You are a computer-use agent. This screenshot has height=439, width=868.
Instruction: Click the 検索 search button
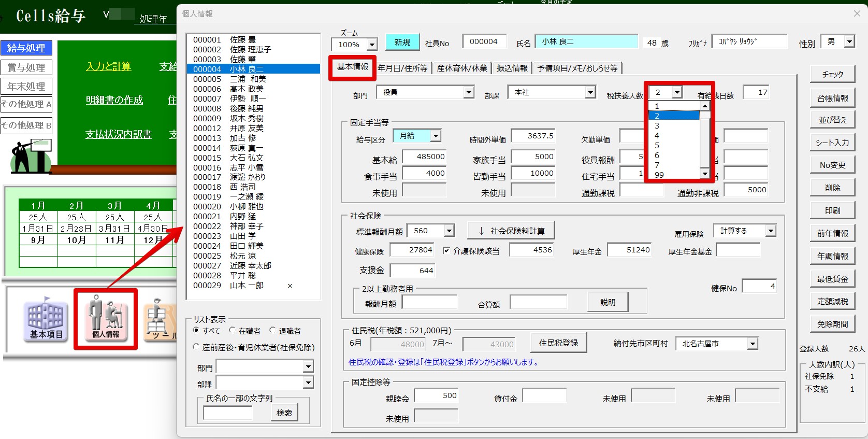tap(284, 413)
